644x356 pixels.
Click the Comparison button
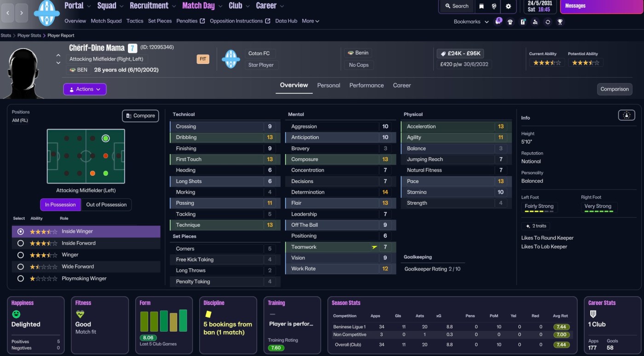coord(614,89)
